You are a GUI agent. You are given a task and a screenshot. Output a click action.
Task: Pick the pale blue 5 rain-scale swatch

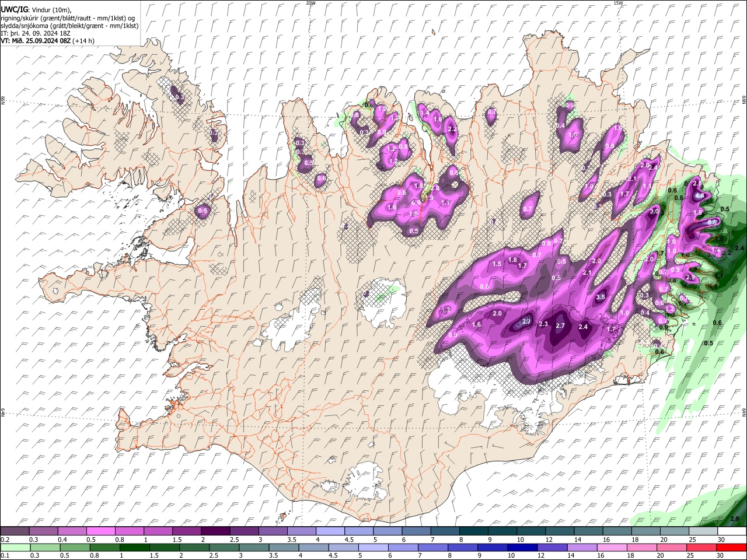pos(373,547)
